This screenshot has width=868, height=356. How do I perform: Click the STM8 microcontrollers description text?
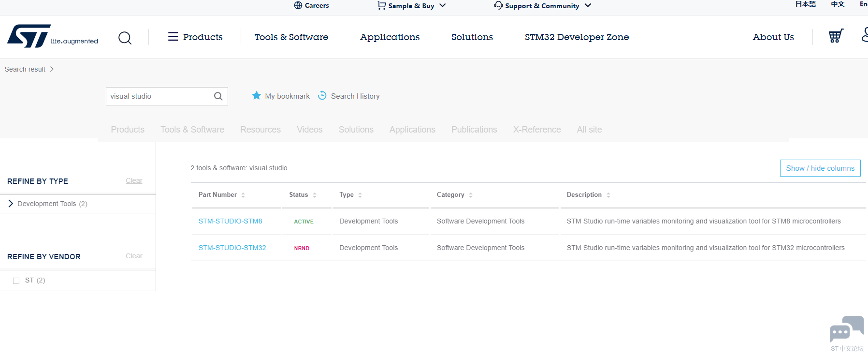pos(704,221)
